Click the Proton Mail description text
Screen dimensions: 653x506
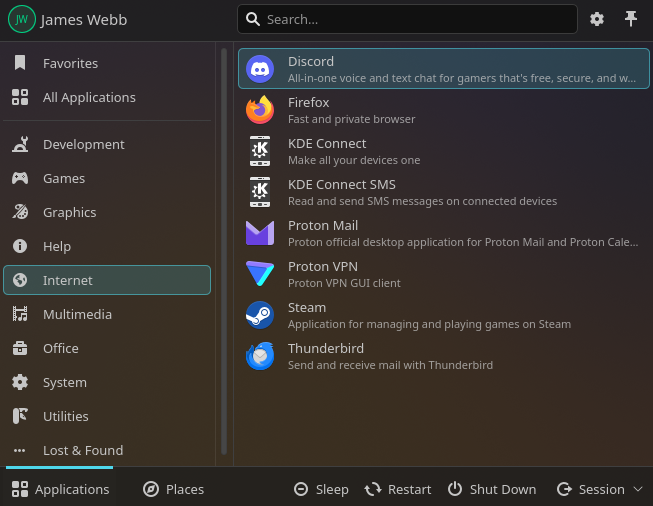(463, 242)
